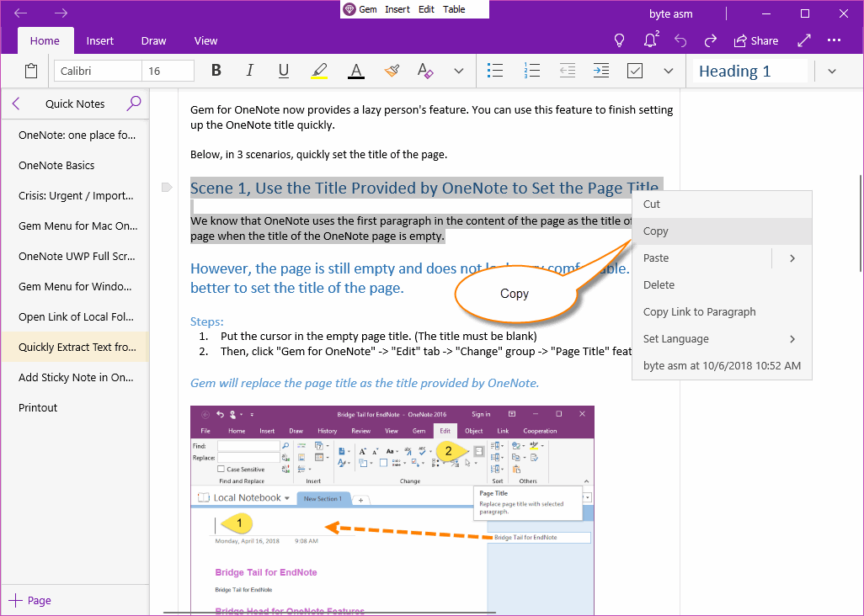
Task: Toggle underline formatting
Action: pos(283,71)
